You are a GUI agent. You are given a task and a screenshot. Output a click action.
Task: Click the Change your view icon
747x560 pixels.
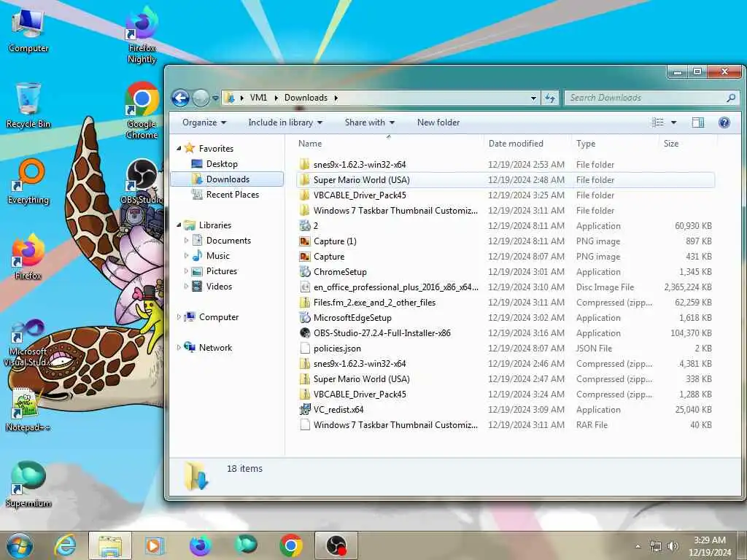(658, 122)
